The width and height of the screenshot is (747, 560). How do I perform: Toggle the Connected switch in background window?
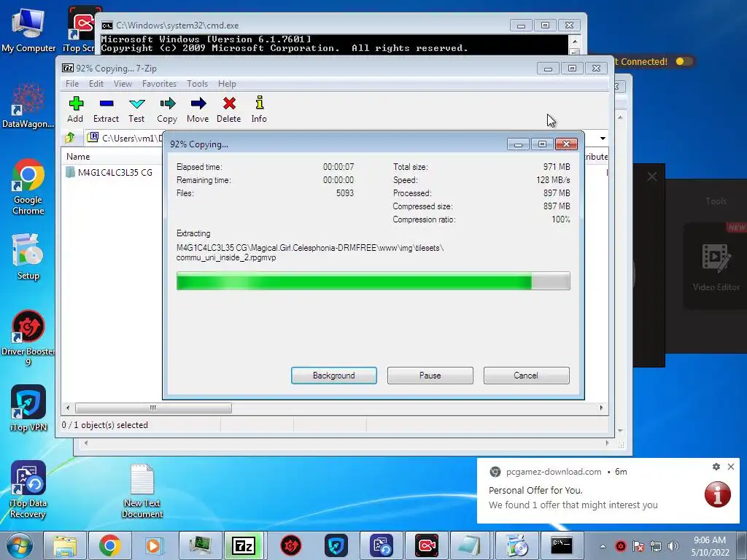(x=683, y=61)
